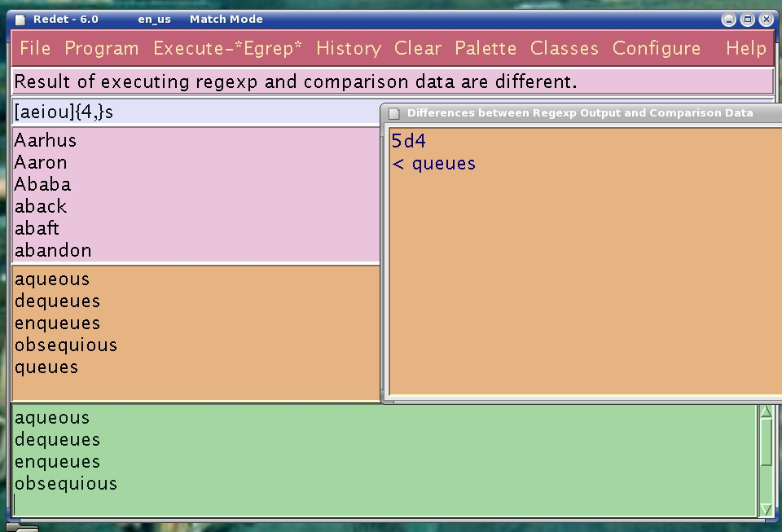Click the up arrow of the comparison pane scrollbar
This screenshot has width=782, height=532.
point(764,412)
